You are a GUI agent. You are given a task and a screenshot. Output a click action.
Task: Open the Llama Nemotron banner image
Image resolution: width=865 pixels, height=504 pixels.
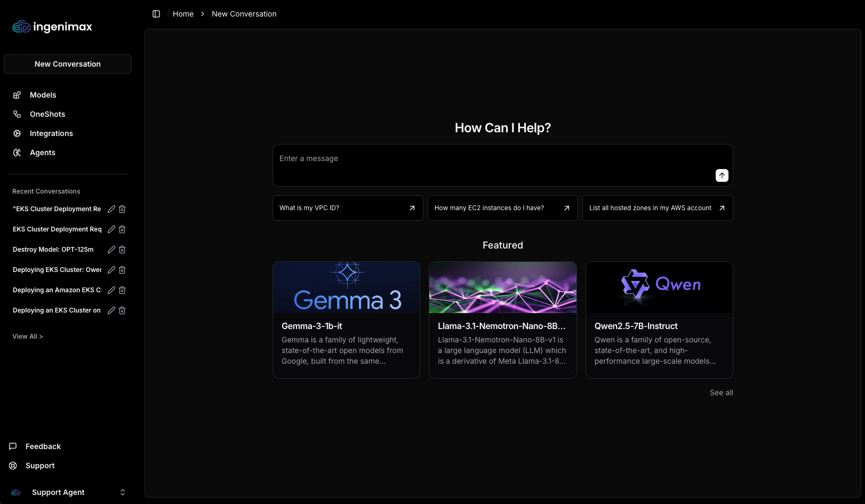(503, 287)
